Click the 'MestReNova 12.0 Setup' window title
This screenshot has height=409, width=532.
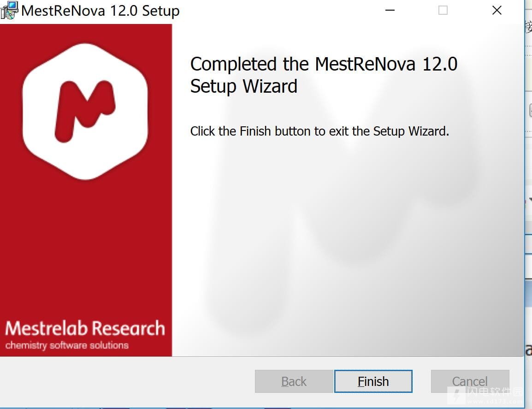click(x=100, y=11)
